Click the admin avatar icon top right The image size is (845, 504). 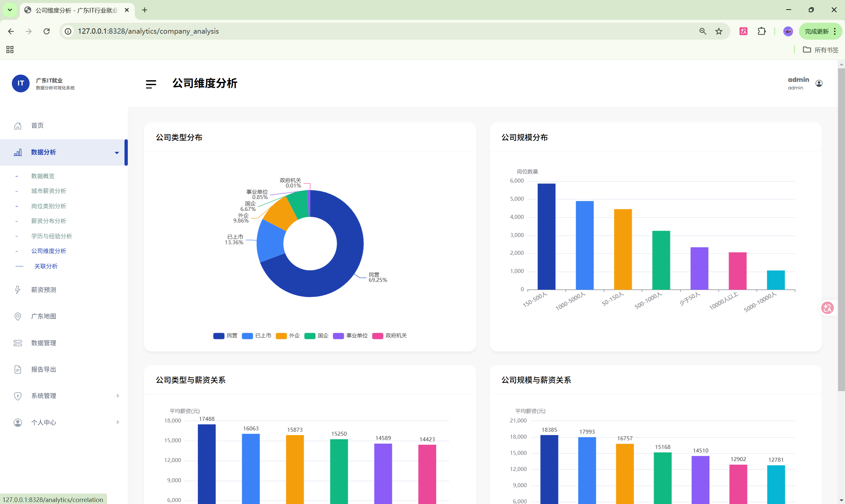[x=819, y=83]
